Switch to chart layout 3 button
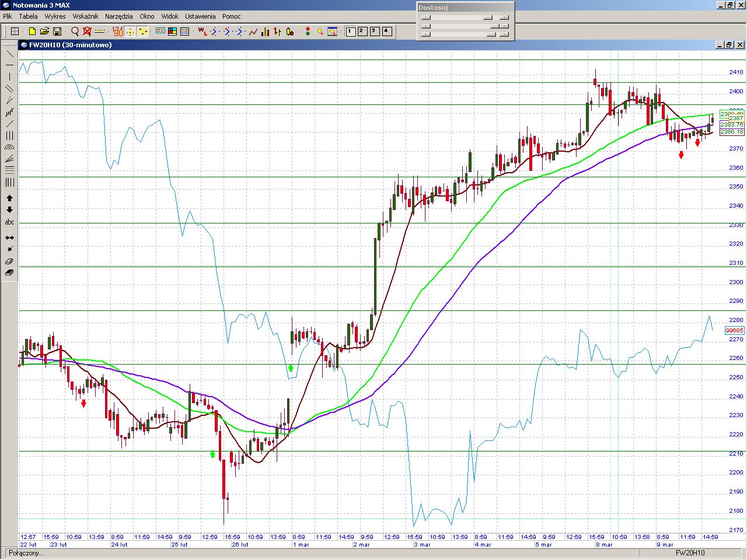 [375, 32]
